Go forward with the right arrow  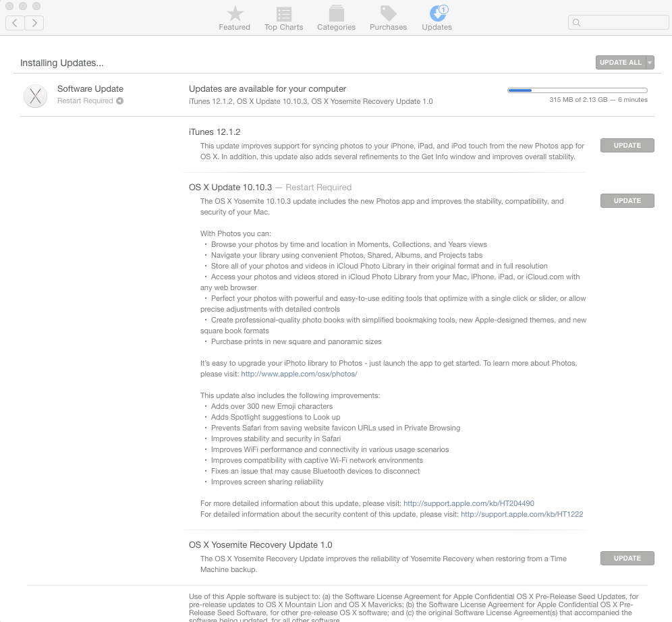point(34,23)
